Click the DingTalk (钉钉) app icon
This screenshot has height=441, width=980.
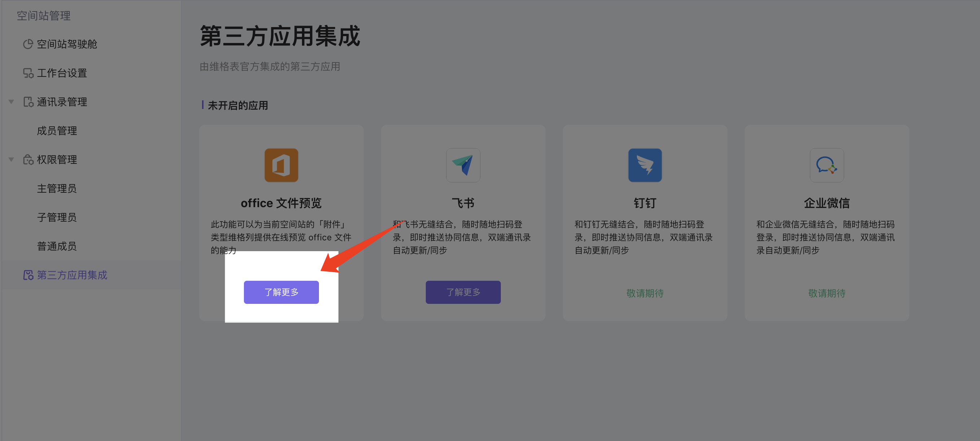tap(645, 165)
